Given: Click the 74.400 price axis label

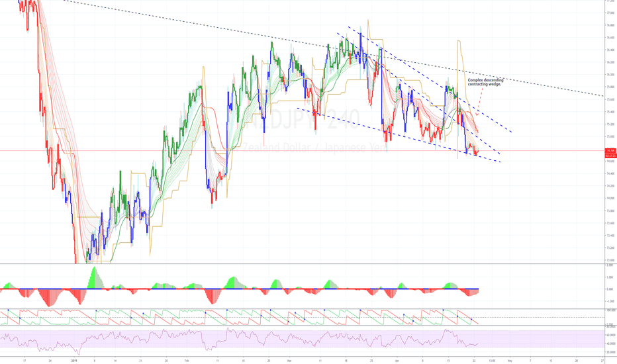Looking at the screenshot, I should tap(611, 173).
